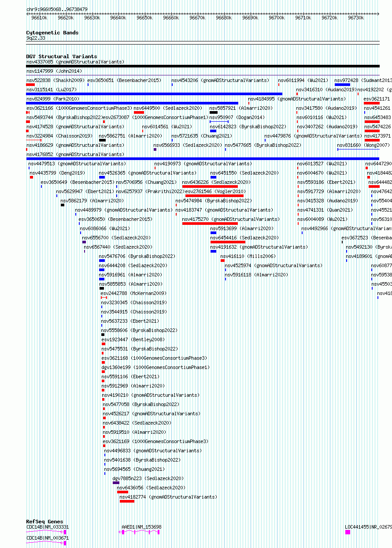
Task: Open variant nsv4337085 (gnomADStructuralVariants) label
Action: pos(75,62)
